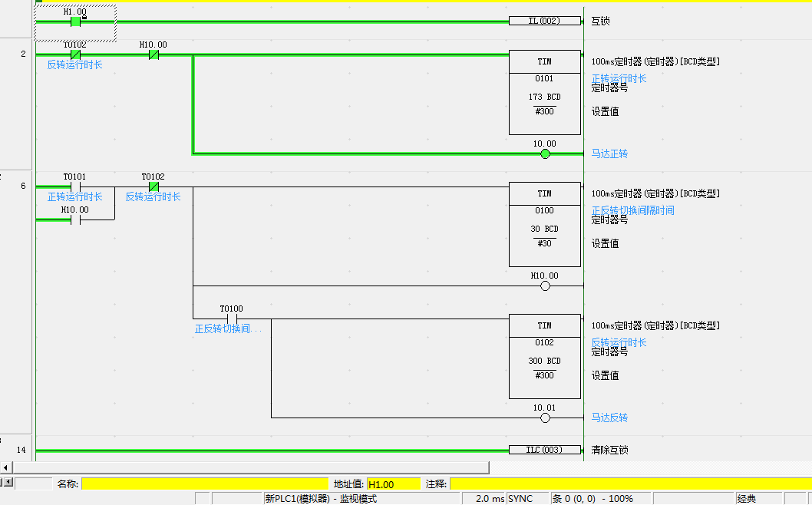Click the IL(002) interlock instruction
Image resolution: width=812 pixels, height=505 pixels.
click(x=544, y=21)
